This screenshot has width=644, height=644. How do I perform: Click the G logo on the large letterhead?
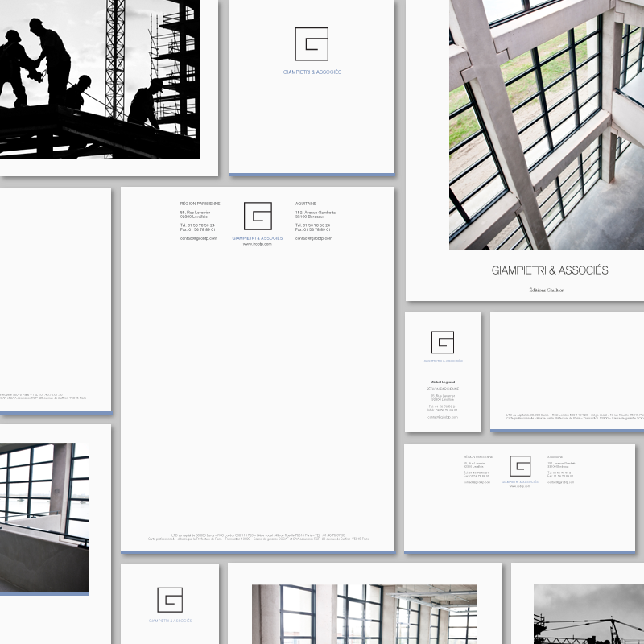[x=258, y=216]
